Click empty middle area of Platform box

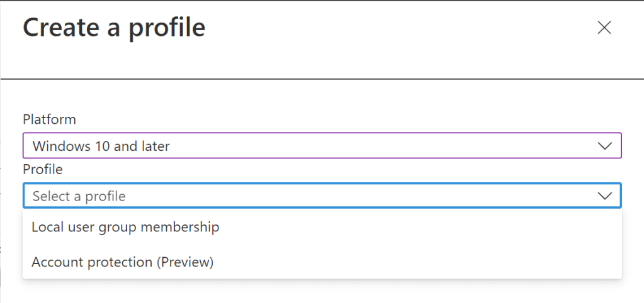click(378, 146)
